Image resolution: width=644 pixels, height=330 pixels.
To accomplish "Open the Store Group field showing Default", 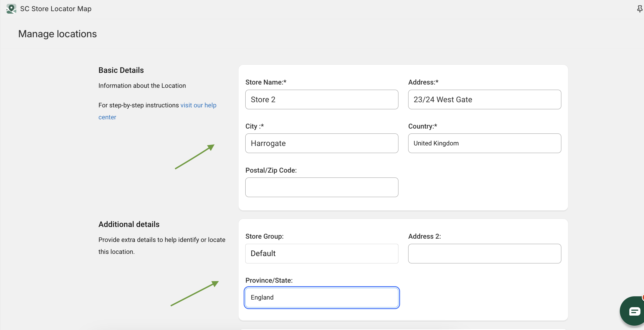I will (321, 254).
